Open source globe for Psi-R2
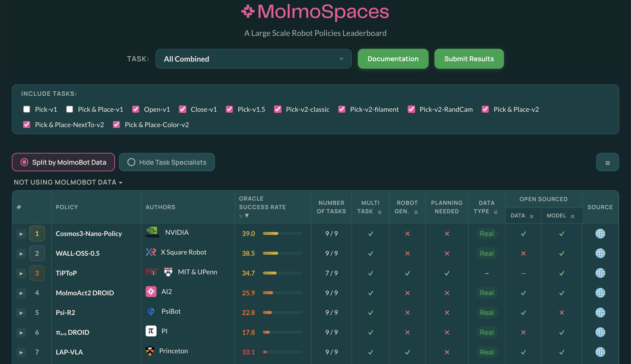 (600, 312)
